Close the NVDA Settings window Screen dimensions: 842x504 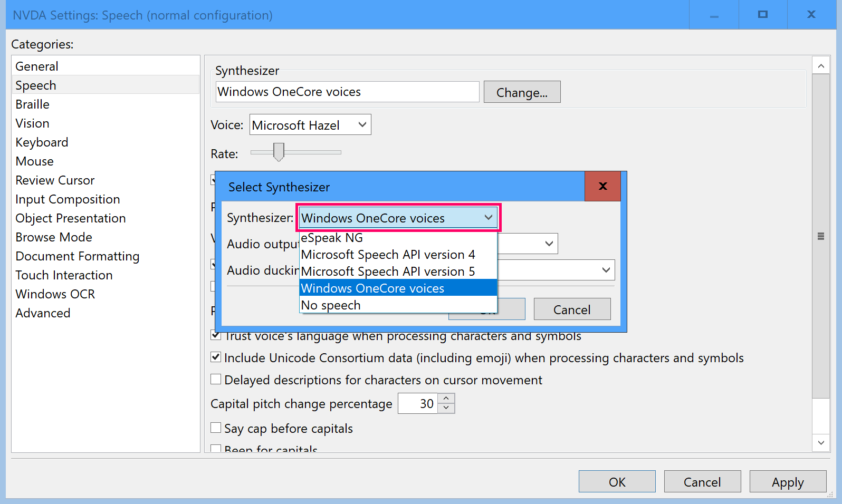(811, 15)
